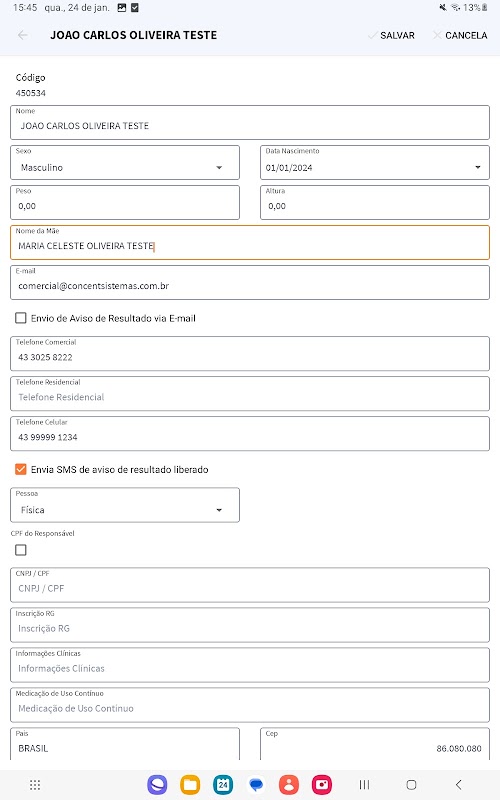
Task: Go back using the header arrow
Action: 22,35
